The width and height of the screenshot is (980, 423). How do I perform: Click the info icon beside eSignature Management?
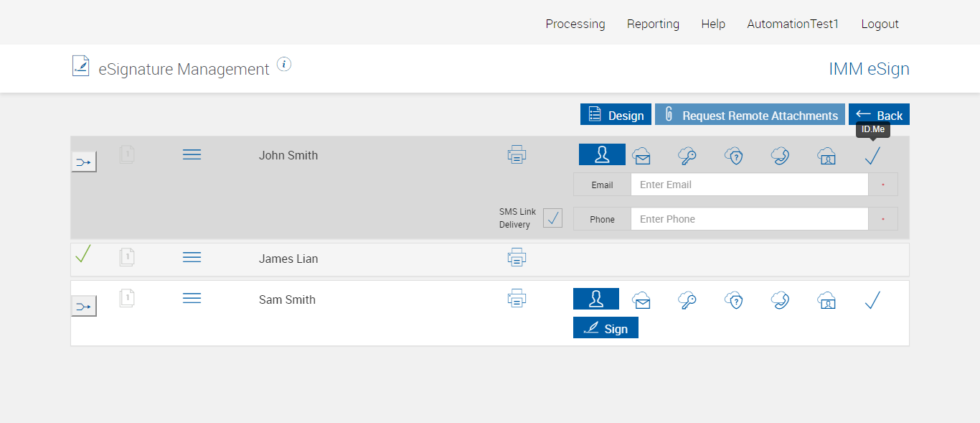tap(284, 65)
